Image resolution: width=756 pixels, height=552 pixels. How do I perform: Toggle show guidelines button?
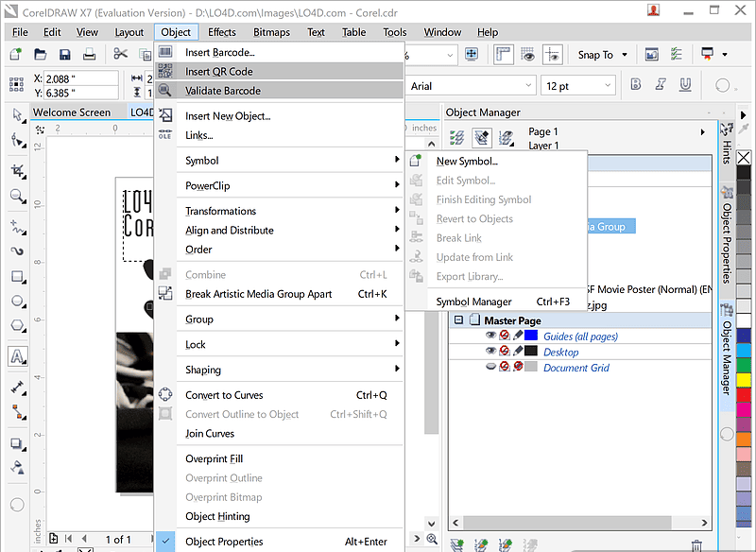click(553, 55)
